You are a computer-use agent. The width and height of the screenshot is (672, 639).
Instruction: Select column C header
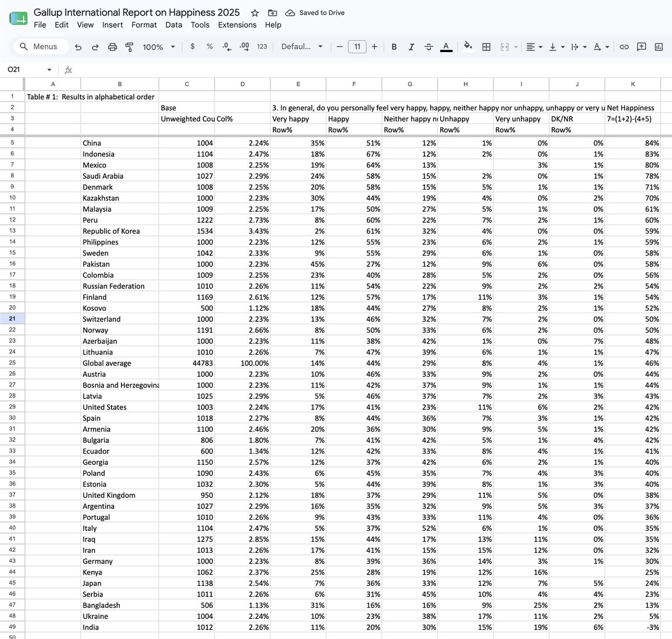[186, 84]
